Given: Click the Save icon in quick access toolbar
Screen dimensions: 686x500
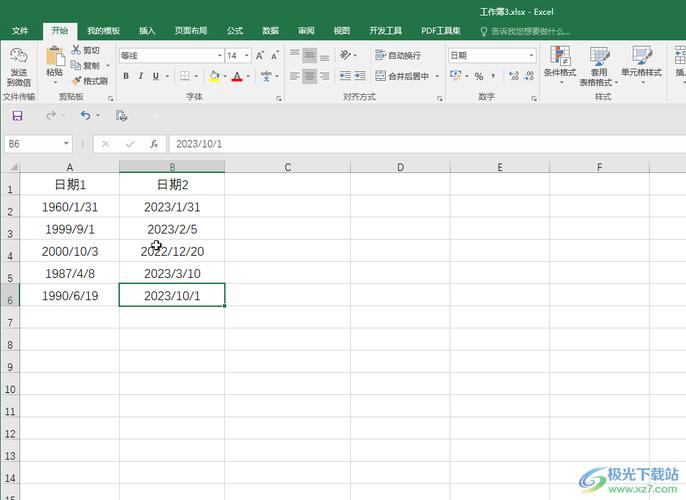Looking at the screenshot, I should 17,116.
